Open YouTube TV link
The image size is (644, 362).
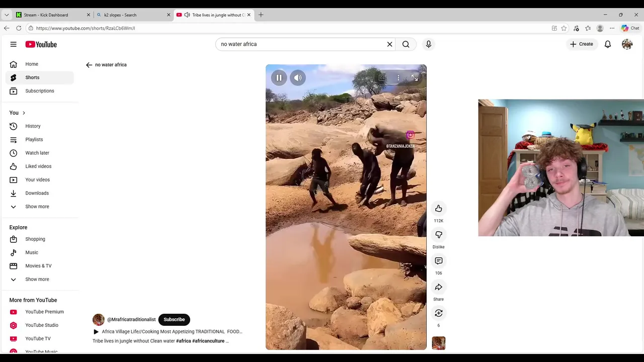pyautogui.click(x=40, y=339)
